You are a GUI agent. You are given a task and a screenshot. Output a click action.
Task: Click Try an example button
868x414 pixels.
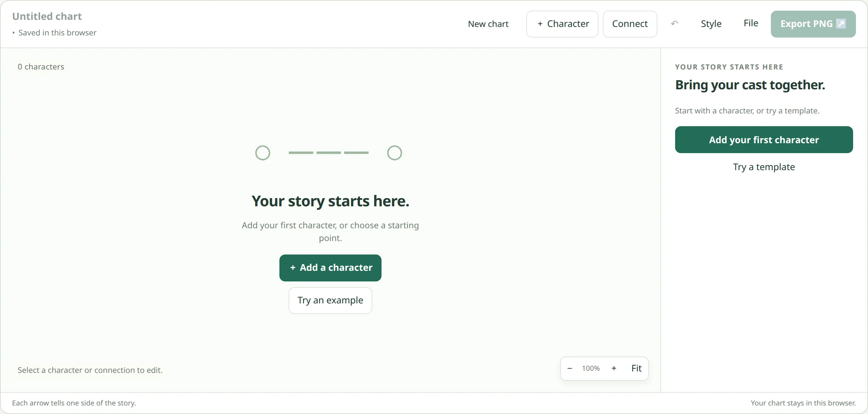pos(330,300)
